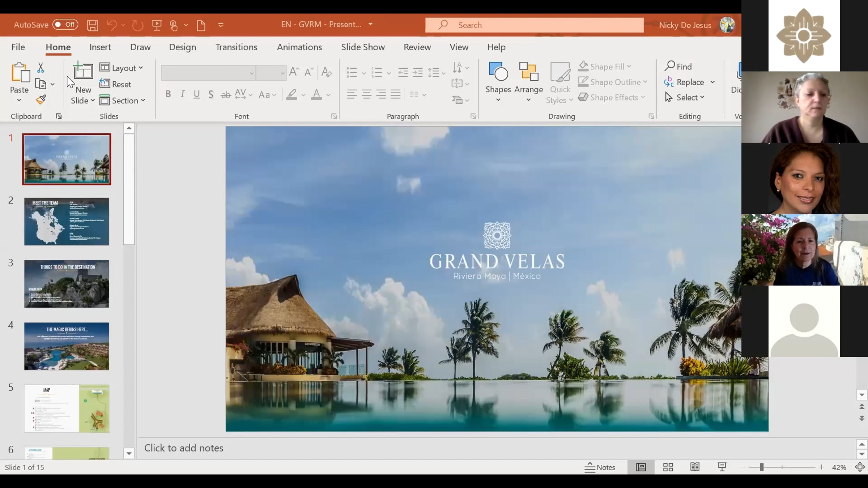Click the Find magnifier button
The width and height of the screenshot is (868, 488).
tap(678, 67)
